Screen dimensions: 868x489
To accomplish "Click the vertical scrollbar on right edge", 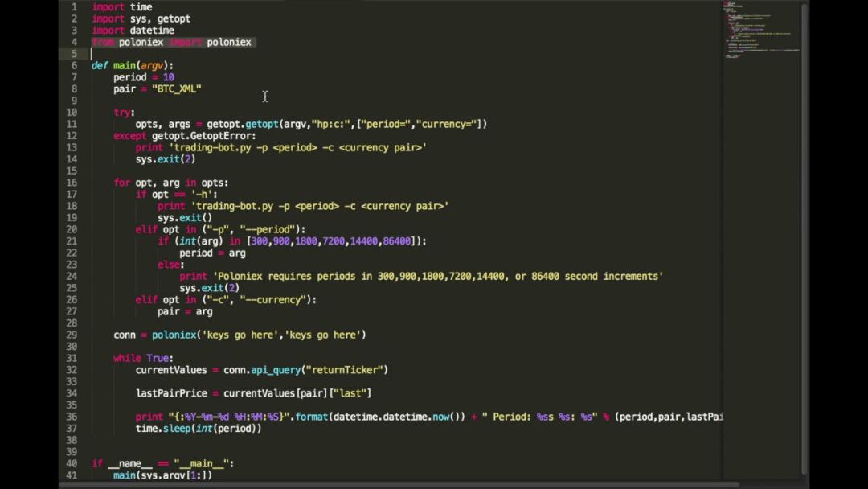I will [x=805, y=238].
